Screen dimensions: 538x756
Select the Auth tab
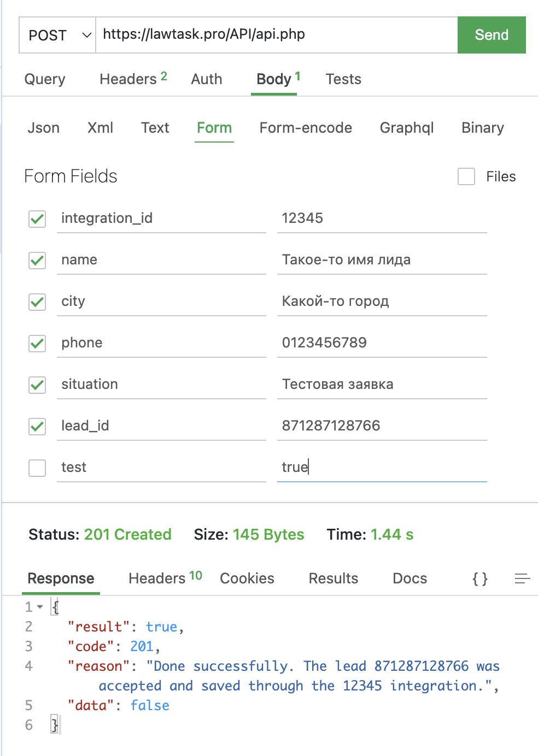207,79
